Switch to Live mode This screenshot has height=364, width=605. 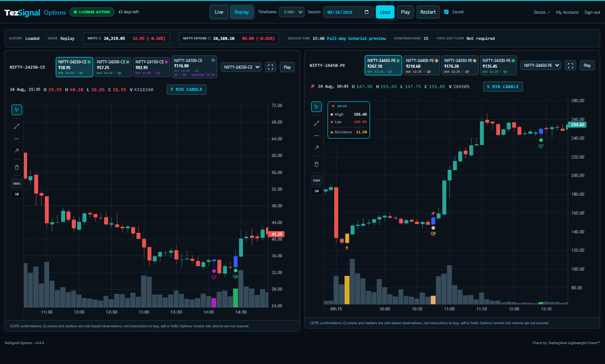(x=219, y=12)
